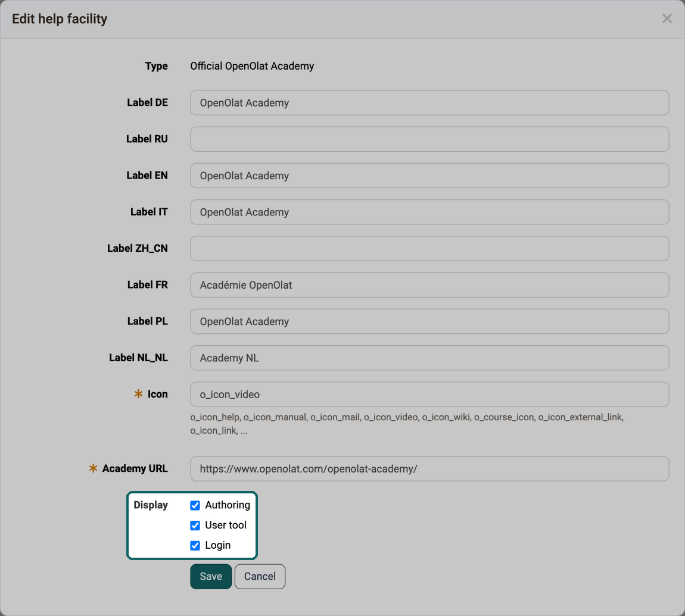Click the icon name hints text

tap(407, 424)
